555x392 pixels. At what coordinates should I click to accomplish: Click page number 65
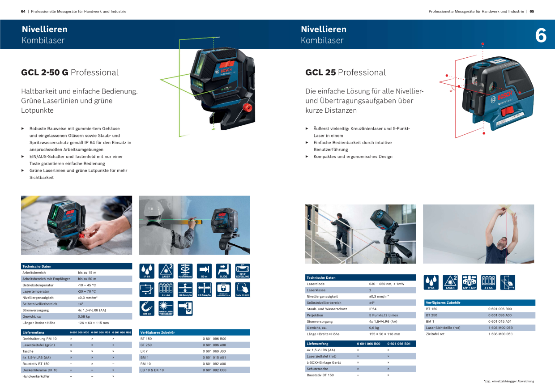pos(532,11)
